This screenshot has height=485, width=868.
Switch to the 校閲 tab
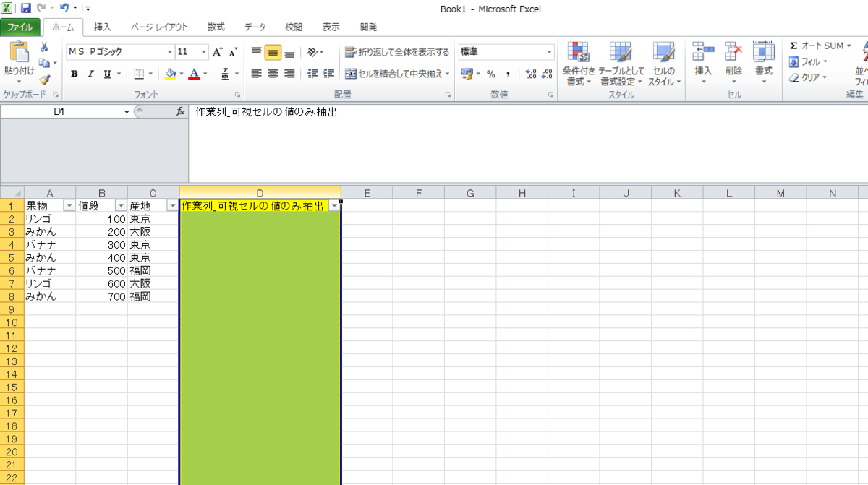pos(294,27)
